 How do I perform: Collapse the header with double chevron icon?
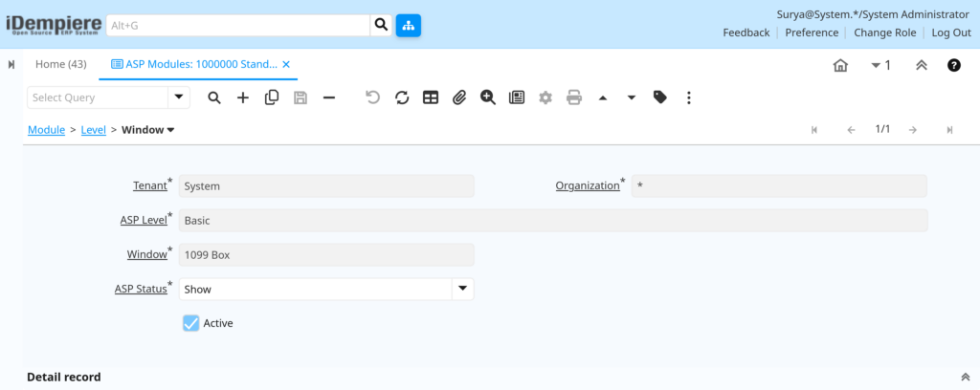922,65
